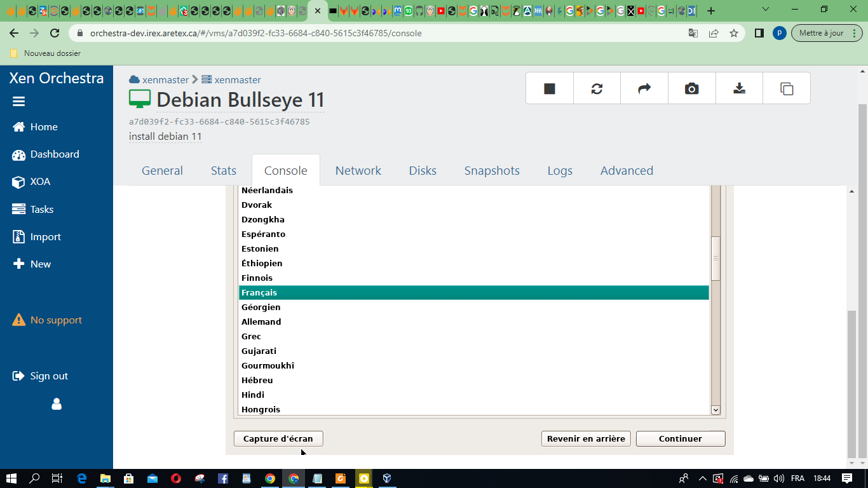Image resolution: width=868 pixels, height=488 pixels.
Task: Switch to the Logs tab
Action: pyautogui.click(x=560, y=170)
